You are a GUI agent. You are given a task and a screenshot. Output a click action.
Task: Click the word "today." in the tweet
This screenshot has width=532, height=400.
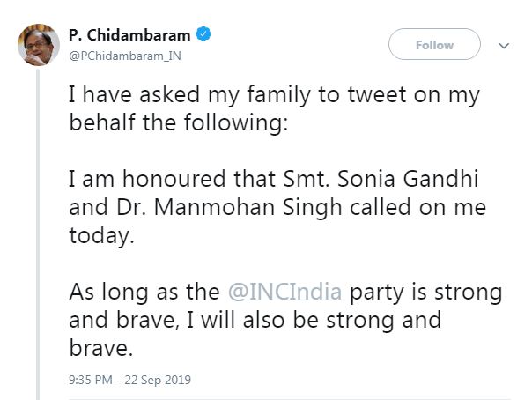point(97,237)
